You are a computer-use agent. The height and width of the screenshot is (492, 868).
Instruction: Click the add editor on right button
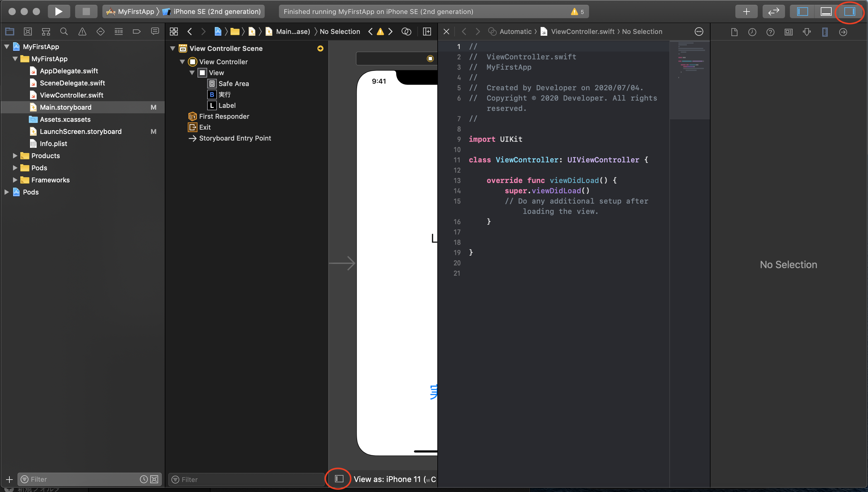click(x=427, y=32)
